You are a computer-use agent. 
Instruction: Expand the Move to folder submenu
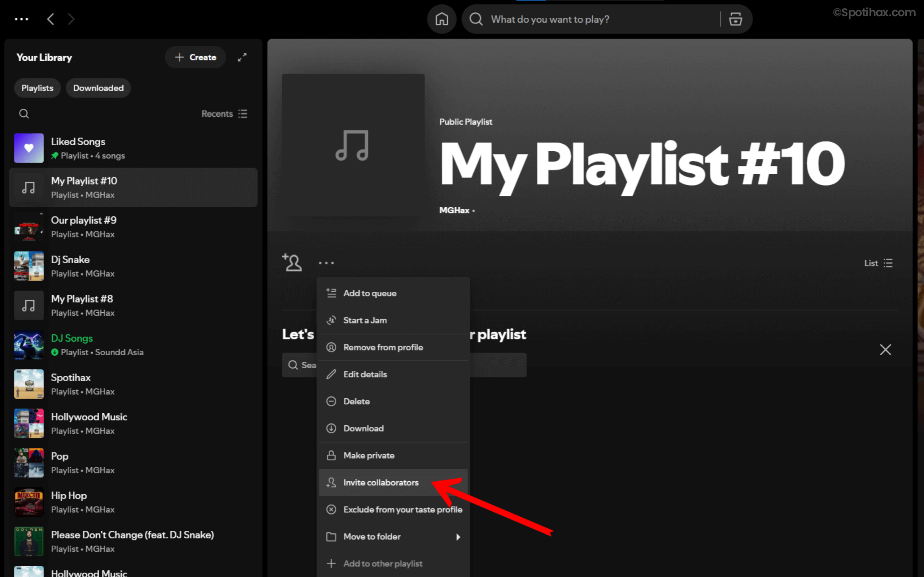coord(393,537)
